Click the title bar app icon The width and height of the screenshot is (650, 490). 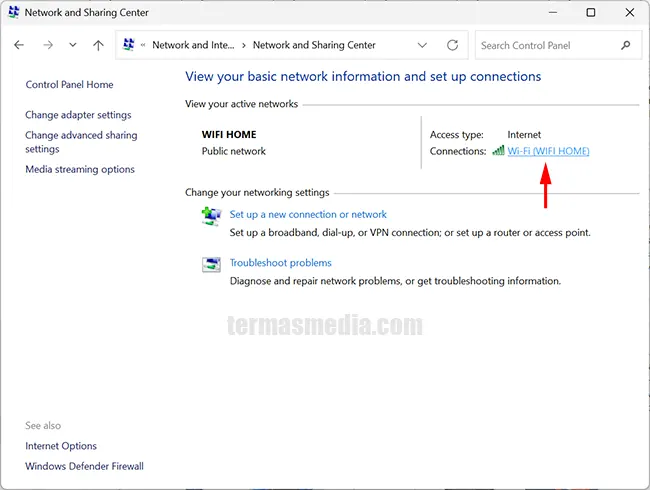[14, 12]
